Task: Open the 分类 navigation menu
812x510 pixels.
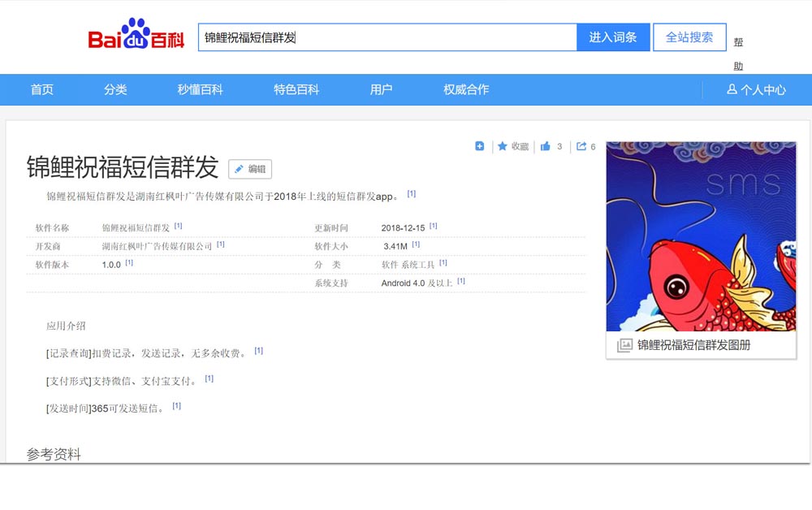Action: pos(115,89)
